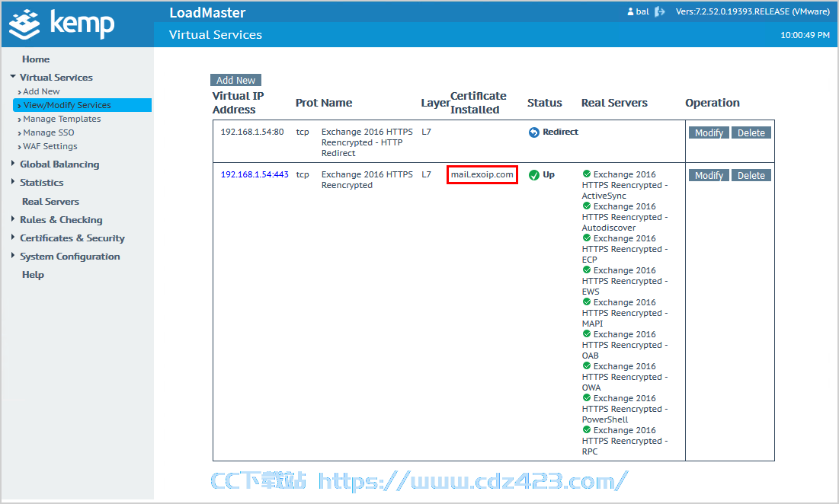
Task: Click the mail.exoip.com certificate name
Action: point(482,175)
